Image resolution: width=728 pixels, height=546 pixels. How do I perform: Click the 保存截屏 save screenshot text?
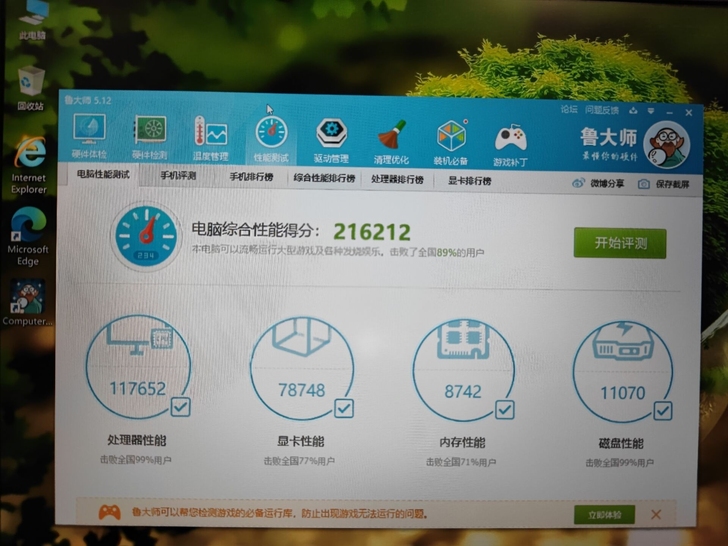(672, 184)
